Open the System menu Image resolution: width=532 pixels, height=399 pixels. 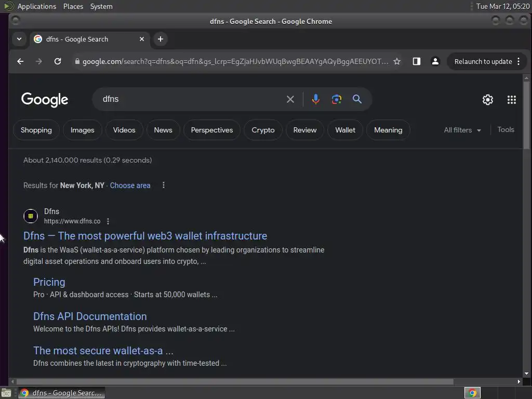point(101,6)
